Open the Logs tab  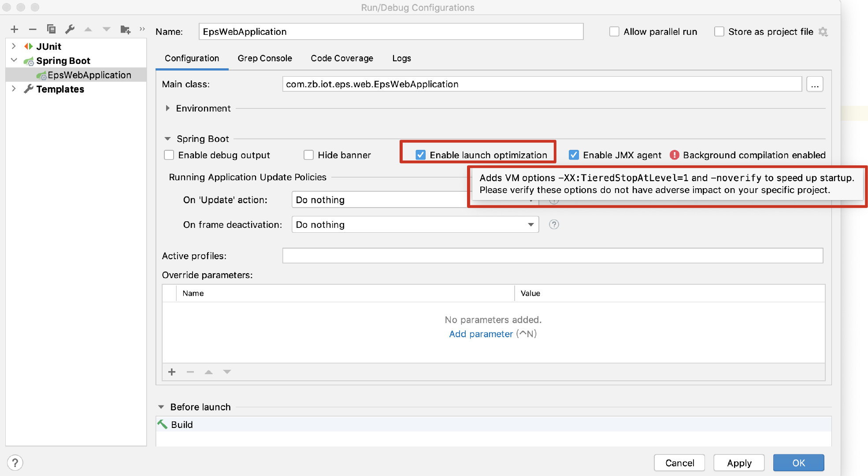[401, 58]
